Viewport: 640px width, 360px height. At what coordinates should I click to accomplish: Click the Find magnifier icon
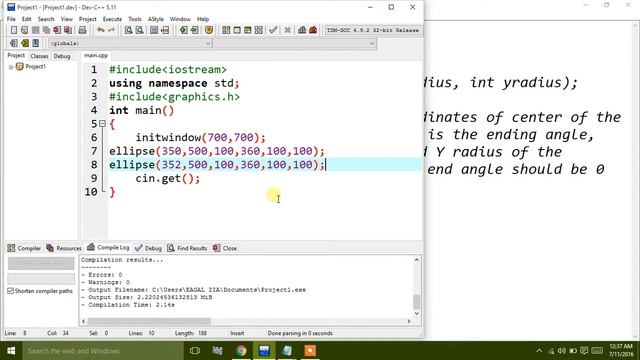(129, 30)
